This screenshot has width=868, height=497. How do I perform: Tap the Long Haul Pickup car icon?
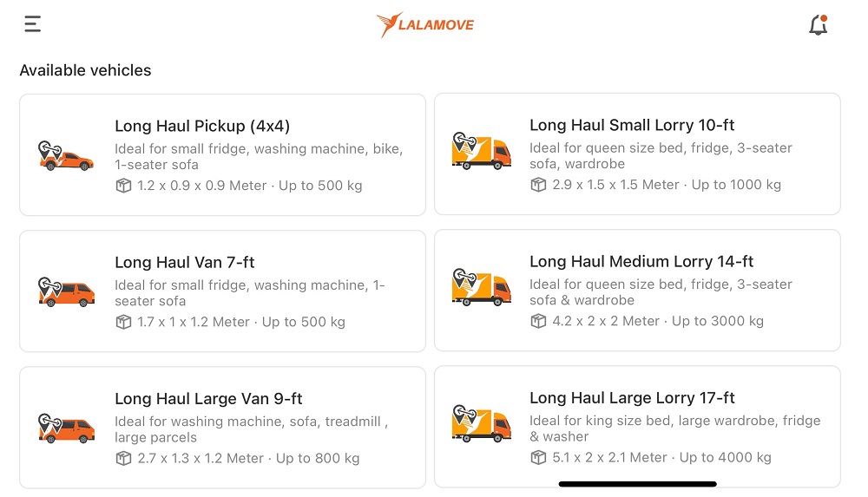click(66, 156)
